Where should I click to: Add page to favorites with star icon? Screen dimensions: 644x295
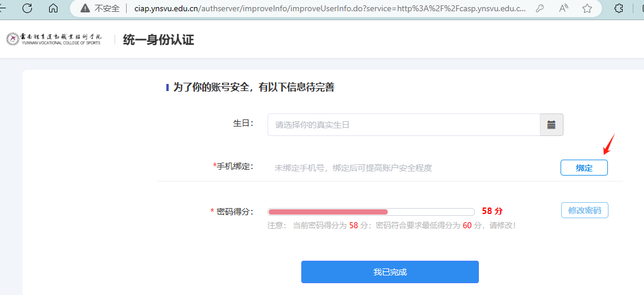pos(587,8)
